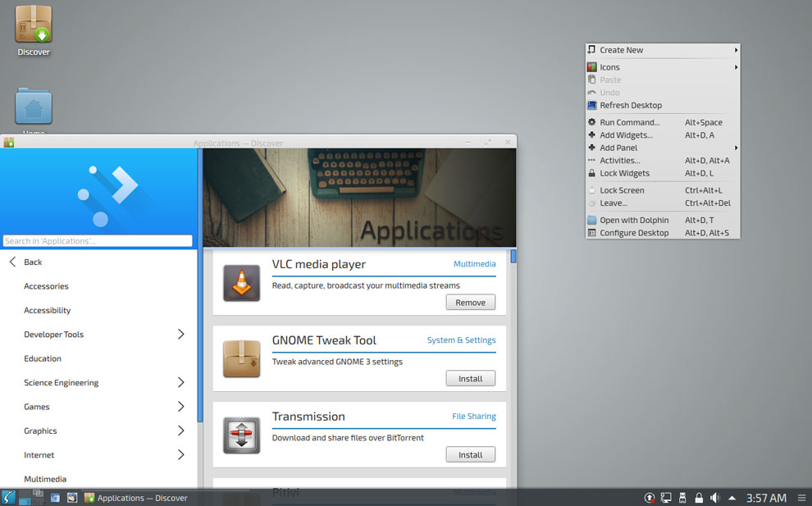Open the software updates tray icon
The height and width of the screenshot is (506, 812).
coord(650,498)
